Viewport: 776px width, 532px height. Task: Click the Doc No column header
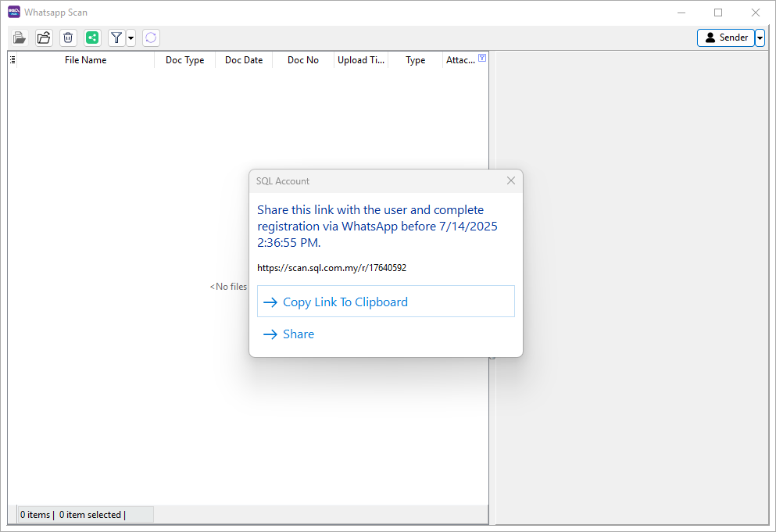click(x=303, y=60)
